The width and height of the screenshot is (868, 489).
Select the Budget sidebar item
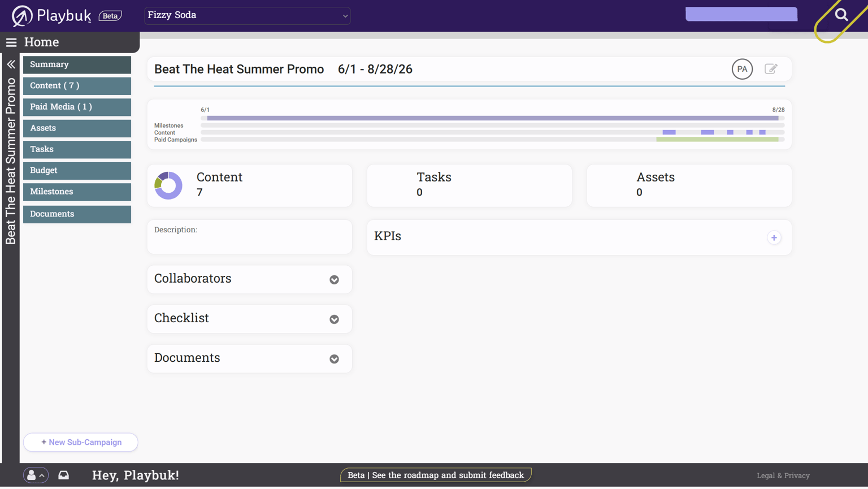pos(77,171)
